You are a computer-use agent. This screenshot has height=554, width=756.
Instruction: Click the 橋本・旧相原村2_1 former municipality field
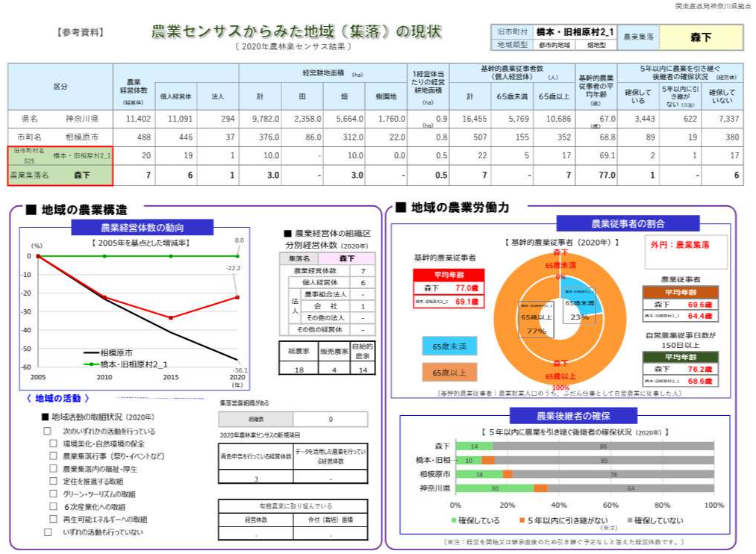[x=575, y=32]
